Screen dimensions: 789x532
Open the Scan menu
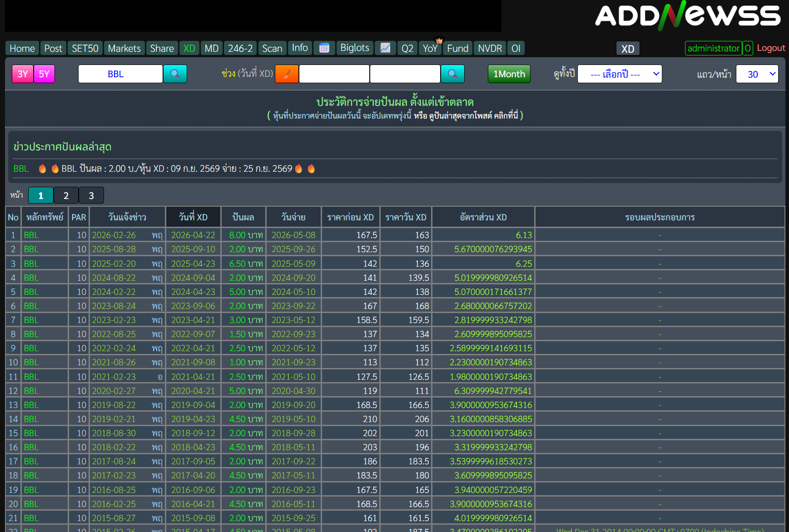272,48
